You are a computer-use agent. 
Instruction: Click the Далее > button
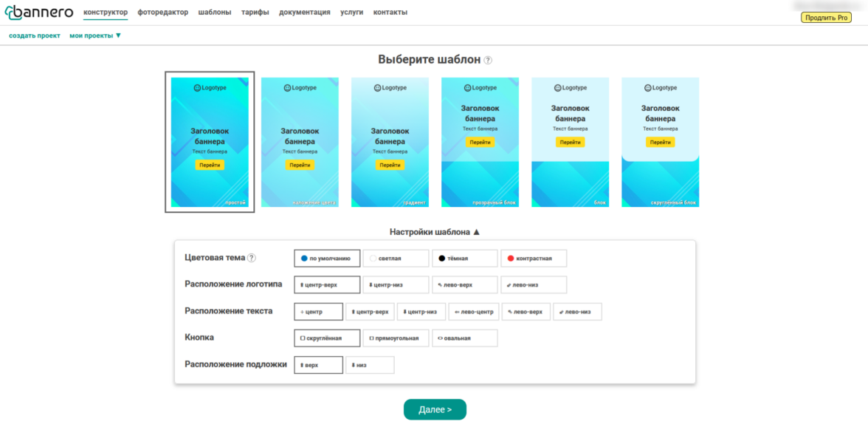435,409
